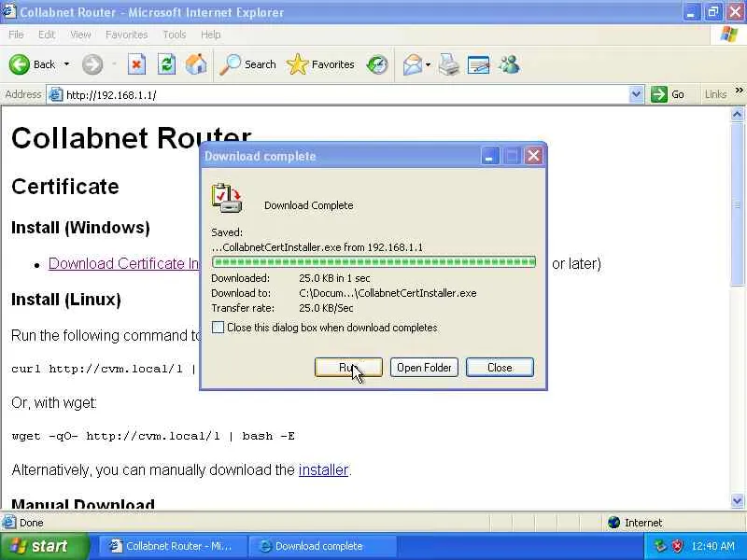Click the page scrollbar down arrow
This screenshot has width=747, height=560.
coord(737,500)
